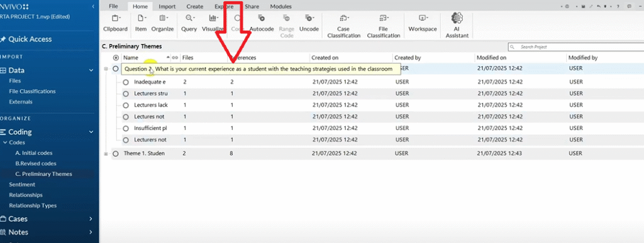Select the circle for Theme 1. Studen row
The height and width of the screenshot is (243, 644).
pos(116,154)
